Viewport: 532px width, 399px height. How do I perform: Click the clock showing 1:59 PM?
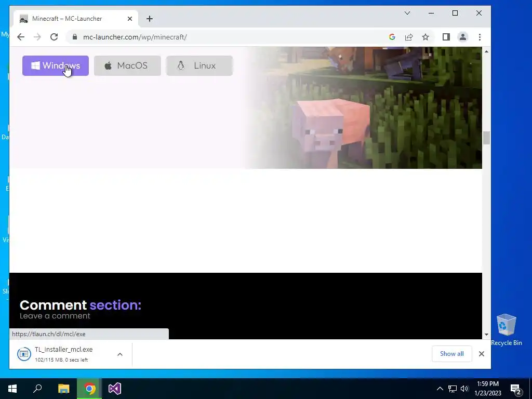(487, 389)
